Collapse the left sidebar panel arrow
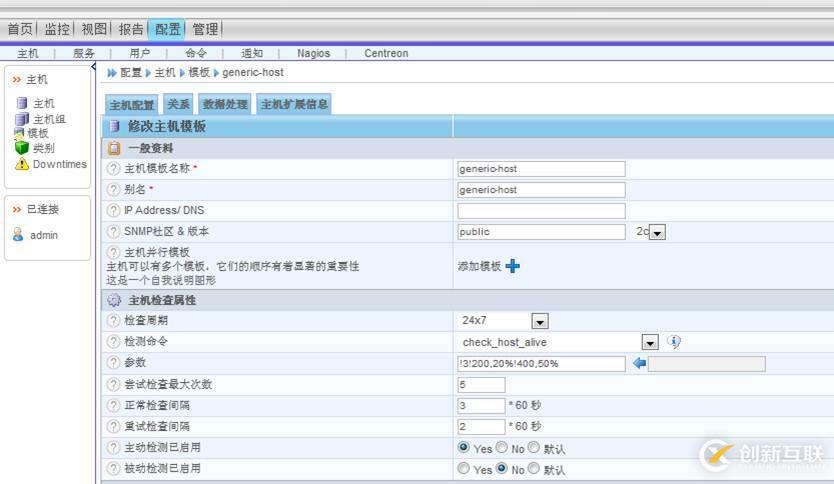Image resolution: width=834 pixels, height=484 pixels. tap(94, 66)
